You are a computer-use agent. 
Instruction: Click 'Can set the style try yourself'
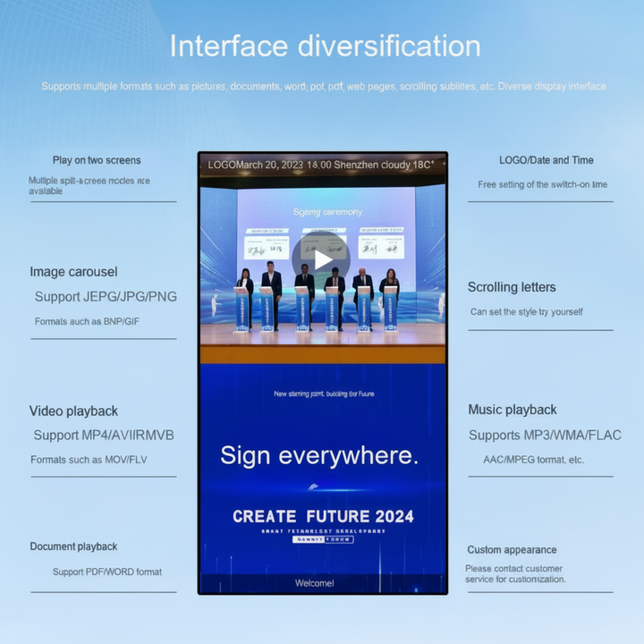click(527, 312)
